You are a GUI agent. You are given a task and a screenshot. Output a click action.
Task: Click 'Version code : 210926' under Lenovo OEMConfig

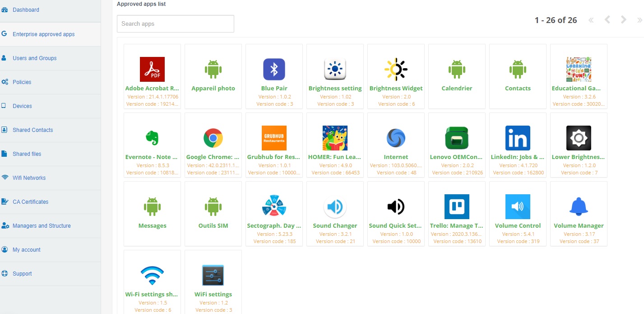457,173
